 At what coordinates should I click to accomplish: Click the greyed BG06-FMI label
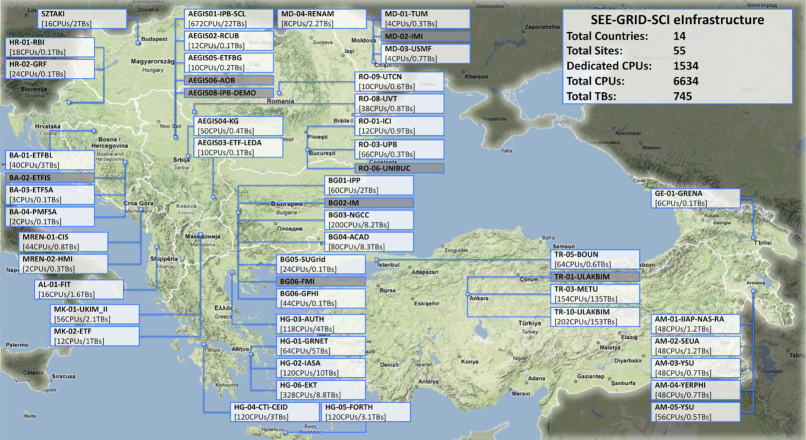321,282
